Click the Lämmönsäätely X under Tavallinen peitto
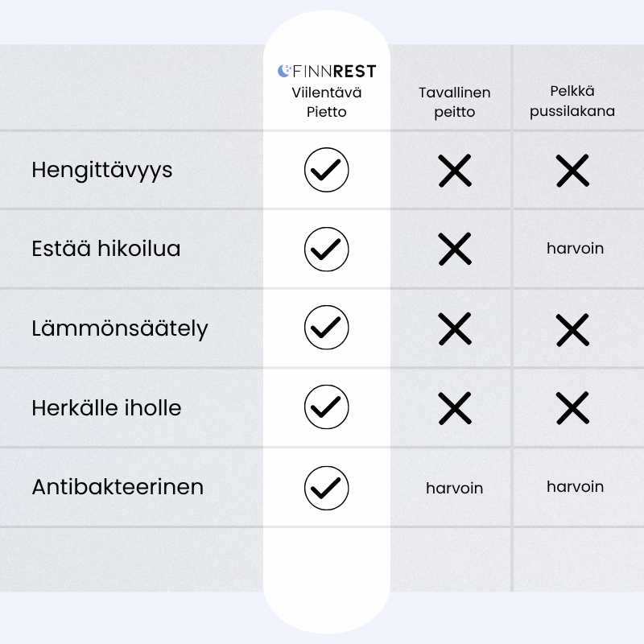644x644 pixels. 455,328
